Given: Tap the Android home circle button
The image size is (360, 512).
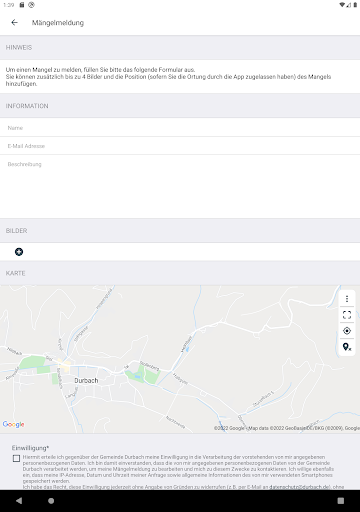Looking at the screenshot, I should [51, 501].
